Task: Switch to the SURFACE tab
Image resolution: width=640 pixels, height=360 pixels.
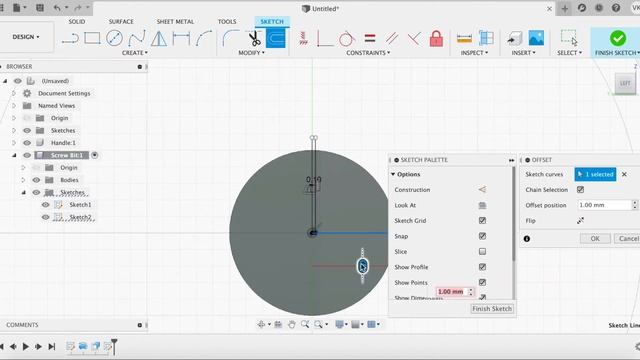Action: 121,22
